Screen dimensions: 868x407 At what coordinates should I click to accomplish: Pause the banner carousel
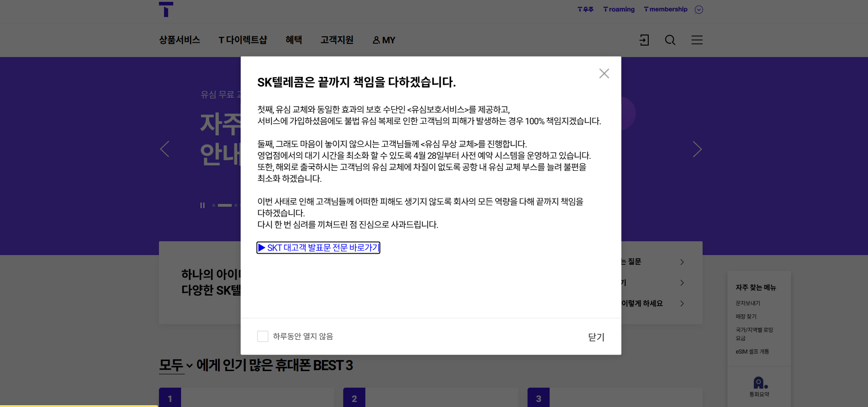click(x=202, y=205)
